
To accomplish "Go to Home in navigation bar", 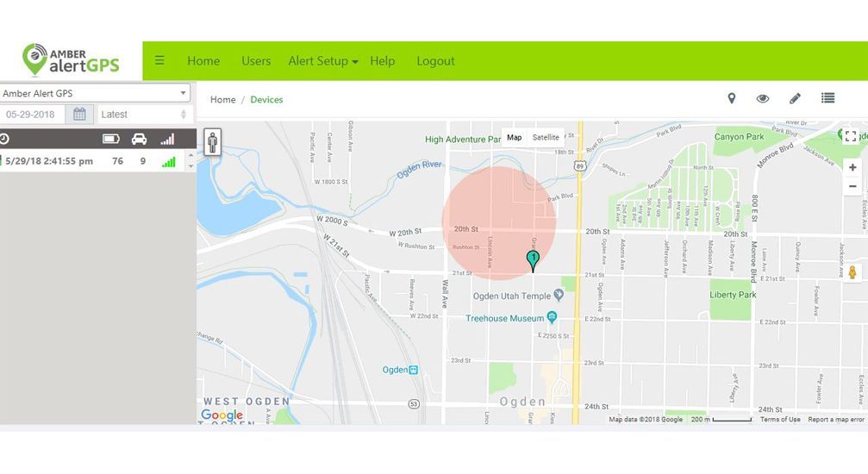I will click(x=203, y=61).
